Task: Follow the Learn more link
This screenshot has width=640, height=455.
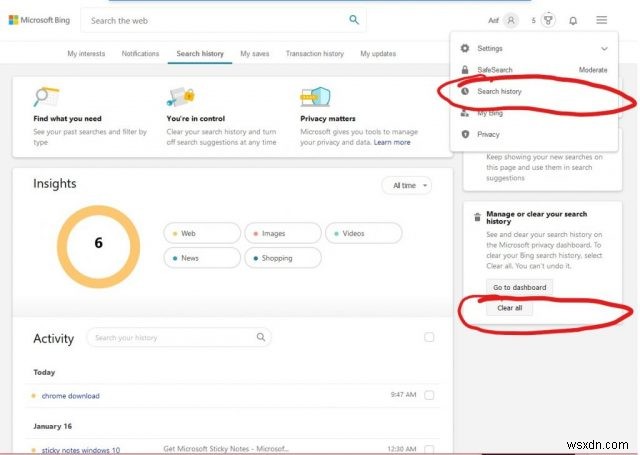Action: tap(392, 142)
